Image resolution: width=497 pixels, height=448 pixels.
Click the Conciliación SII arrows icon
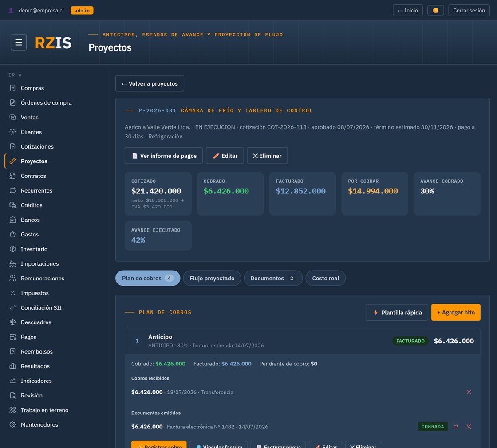pyautogui.click(x=13, y=307)
